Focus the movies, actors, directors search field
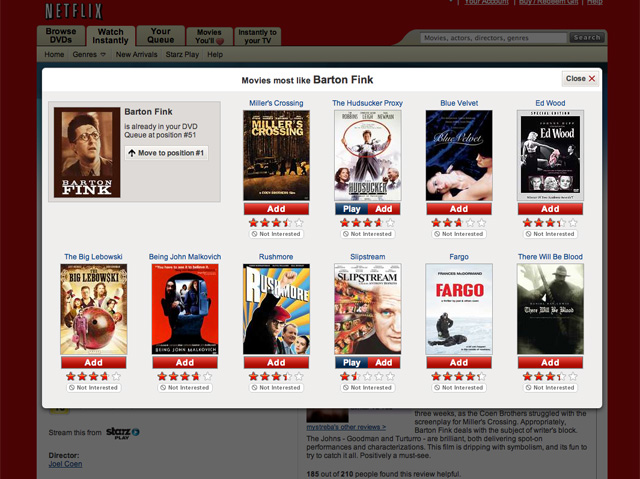This screenshot has width=640, height=479. [493, 38]
